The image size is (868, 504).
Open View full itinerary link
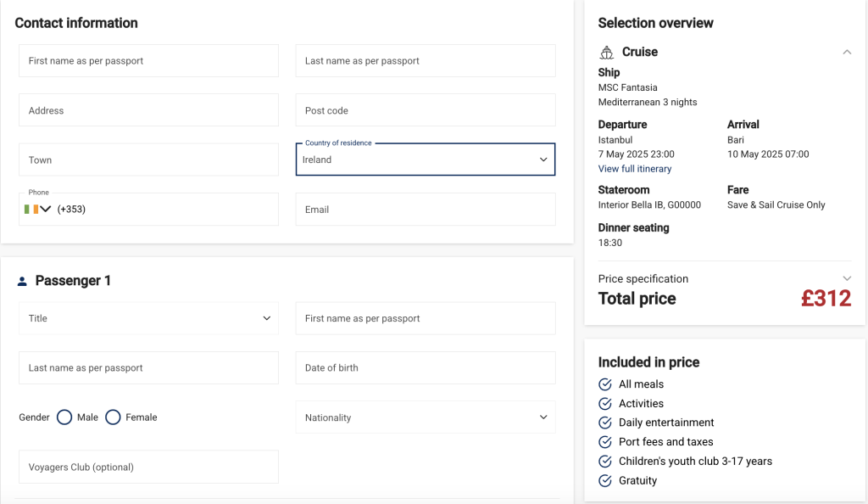click(x=634, y=169)
